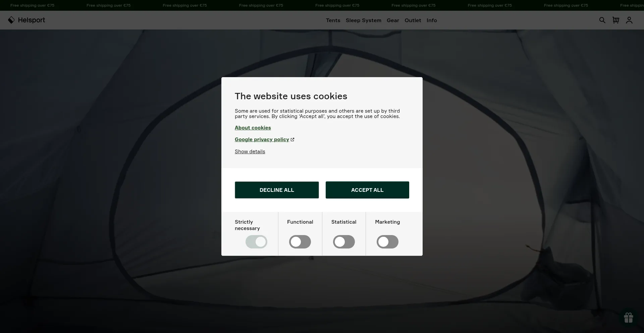Open the shopping cart icon

click(615, 20)
